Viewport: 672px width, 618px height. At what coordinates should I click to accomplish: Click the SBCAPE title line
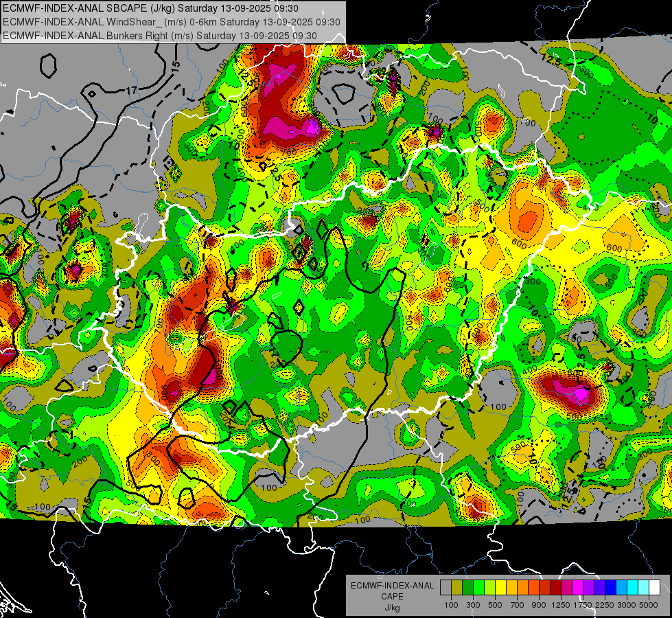(150, 8)
